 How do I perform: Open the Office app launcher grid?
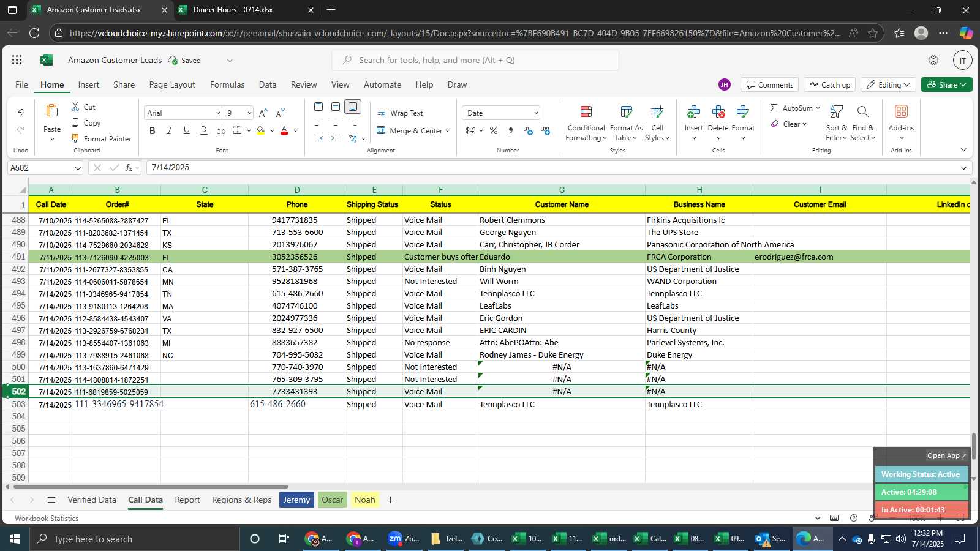click(x=17, y=60)
